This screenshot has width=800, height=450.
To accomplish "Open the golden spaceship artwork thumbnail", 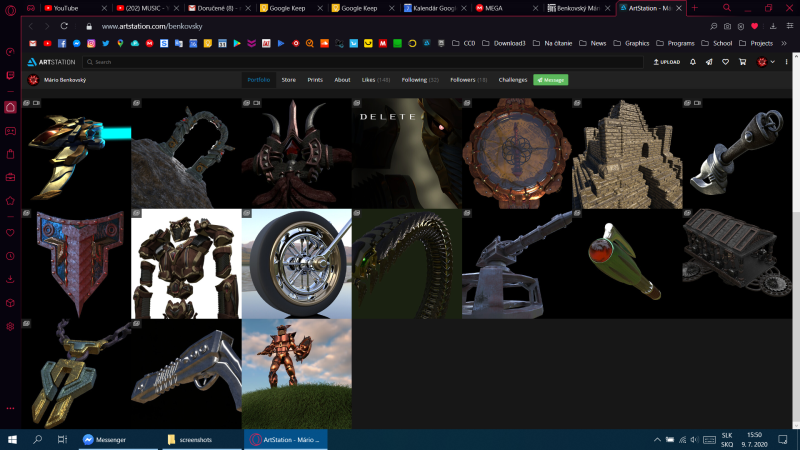I will (x=76, y=153).
